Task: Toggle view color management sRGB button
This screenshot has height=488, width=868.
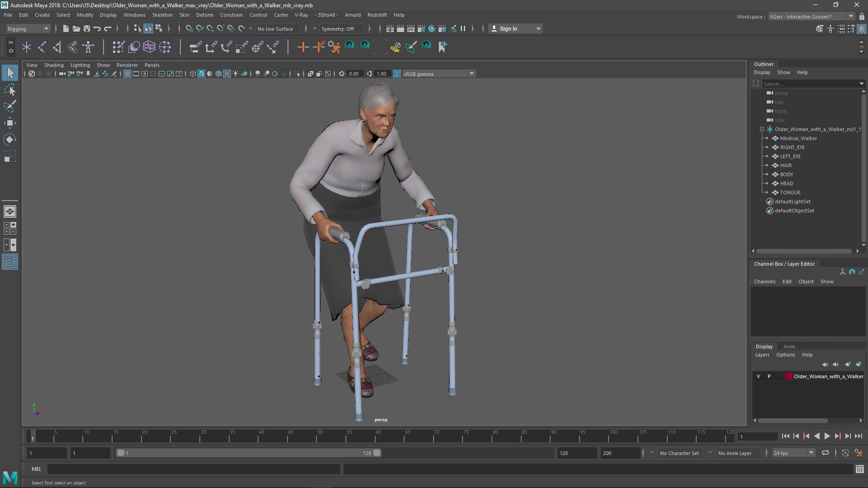Action: coord(396,74)
